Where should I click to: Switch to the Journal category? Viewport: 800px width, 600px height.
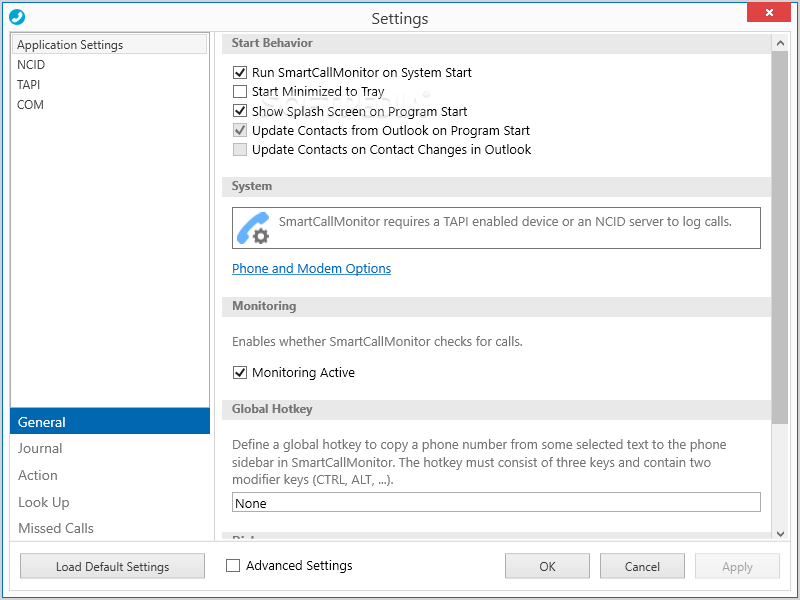tap(110, 448)
